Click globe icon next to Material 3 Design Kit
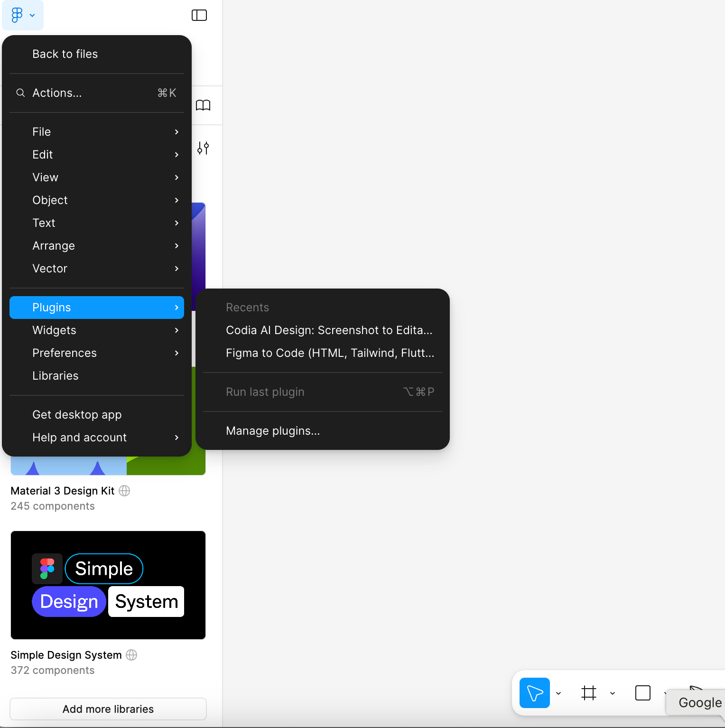Viewport: 725px width, 728px height. [x=124, y=491]
